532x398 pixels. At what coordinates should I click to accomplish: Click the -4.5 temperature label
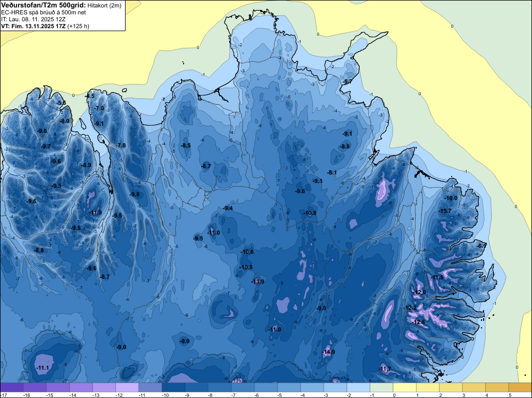(x=90, y=96)
